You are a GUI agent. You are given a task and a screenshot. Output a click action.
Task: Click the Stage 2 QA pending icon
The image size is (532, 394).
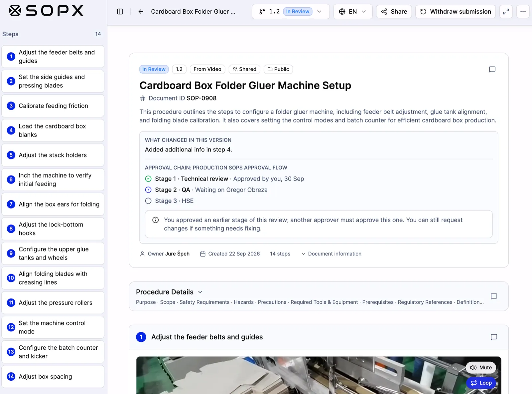coord(148,190)
